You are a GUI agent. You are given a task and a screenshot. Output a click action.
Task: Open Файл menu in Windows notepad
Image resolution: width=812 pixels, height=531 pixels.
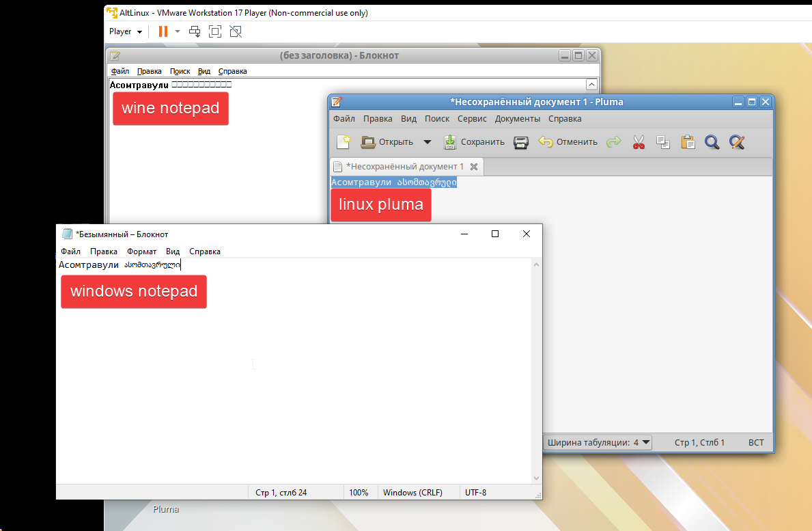pos(70,251)
